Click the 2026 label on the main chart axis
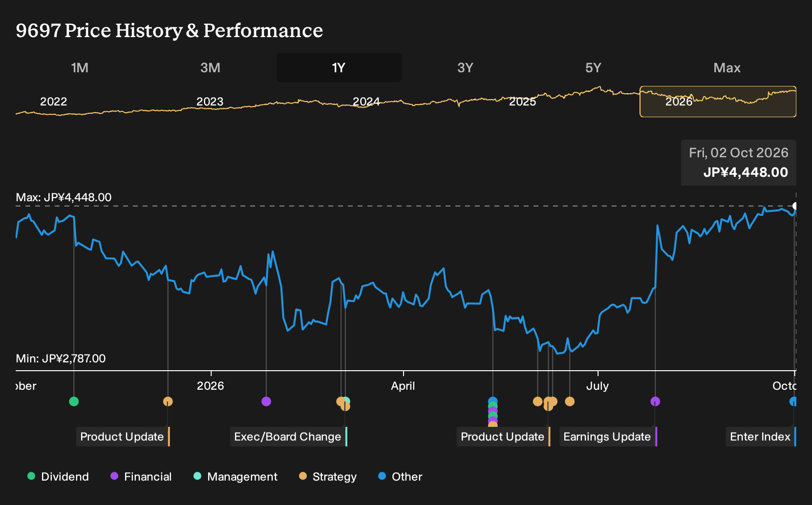 [x=211, y=386]
